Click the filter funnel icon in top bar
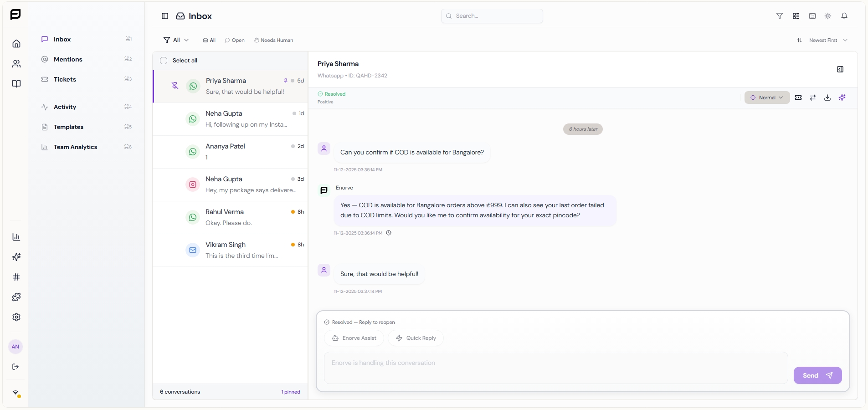The height and width of the screenshot is (410, 868). tap(780, 15)
